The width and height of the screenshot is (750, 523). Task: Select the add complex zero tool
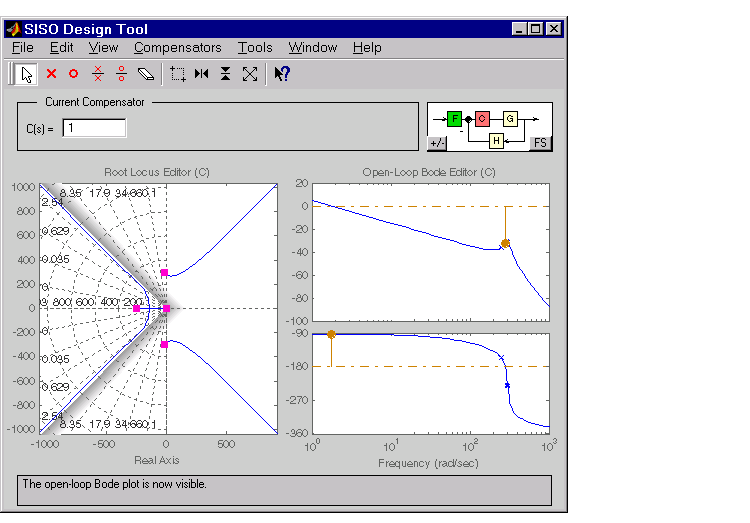pos(121,73)
